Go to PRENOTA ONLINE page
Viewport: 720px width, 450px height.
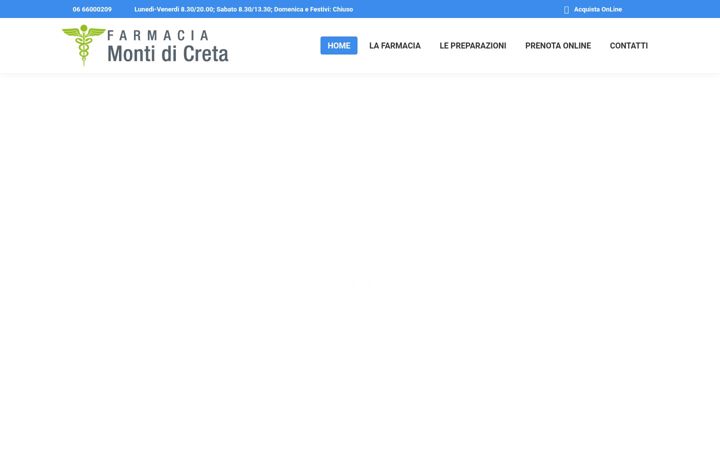[x=558, y=45]
